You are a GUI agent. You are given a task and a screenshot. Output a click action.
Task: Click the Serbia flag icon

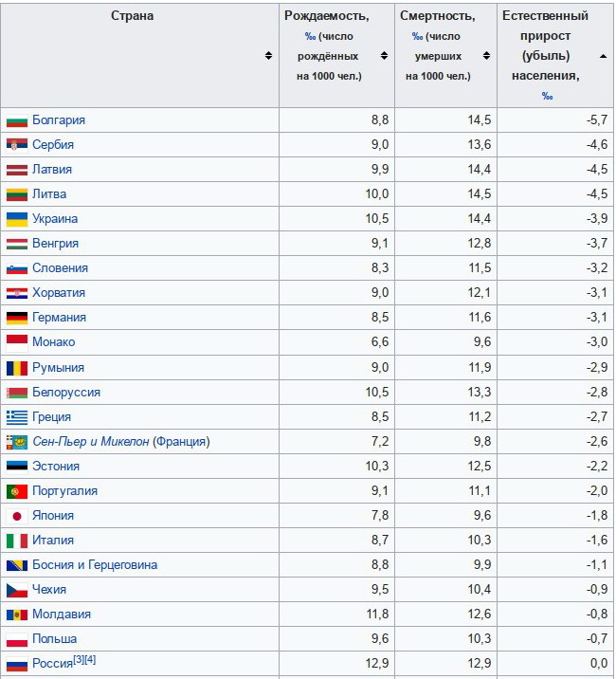point(17,145)
